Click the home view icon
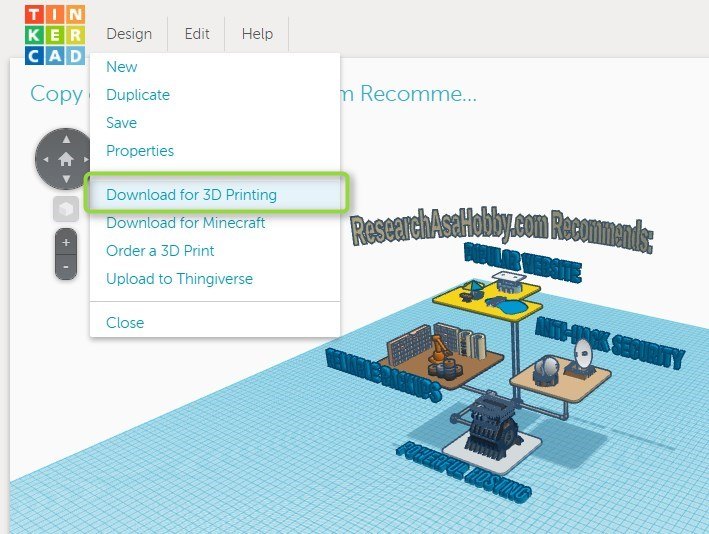This screenshot has width=709, height=534. [66, 159]
